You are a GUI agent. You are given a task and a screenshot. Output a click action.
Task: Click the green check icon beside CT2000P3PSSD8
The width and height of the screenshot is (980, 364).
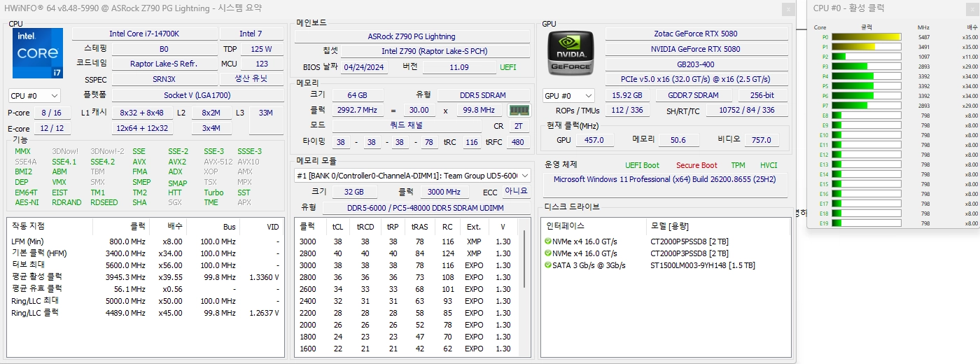[548, 253]
